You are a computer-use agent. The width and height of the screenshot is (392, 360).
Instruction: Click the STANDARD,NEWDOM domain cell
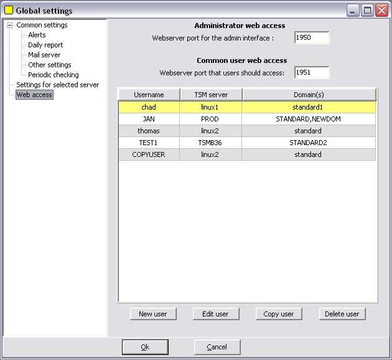309,119
